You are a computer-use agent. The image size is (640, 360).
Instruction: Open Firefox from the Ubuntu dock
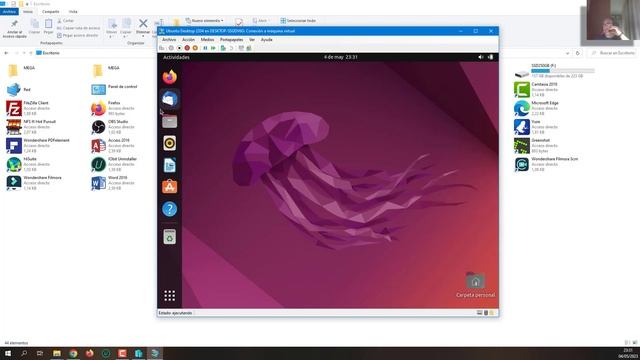pos(170,77)
